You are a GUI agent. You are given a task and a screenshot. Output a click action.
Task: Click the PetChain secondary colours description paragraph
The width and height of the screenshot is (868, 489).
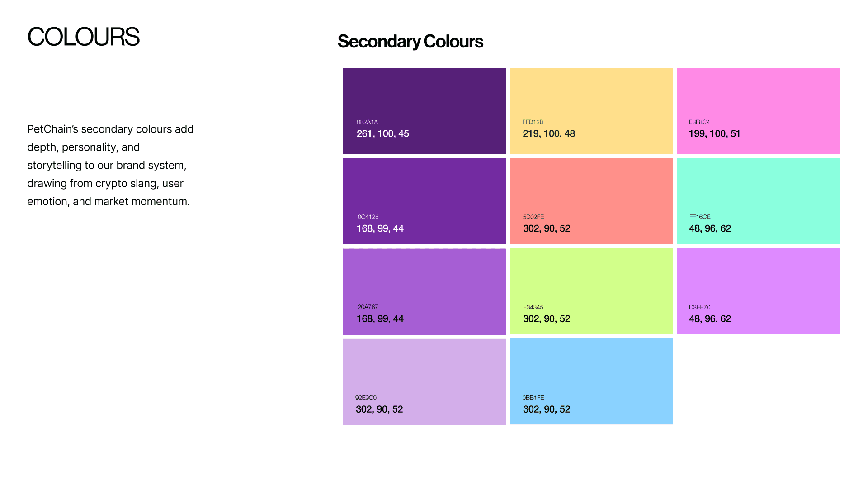pos(110,165)
